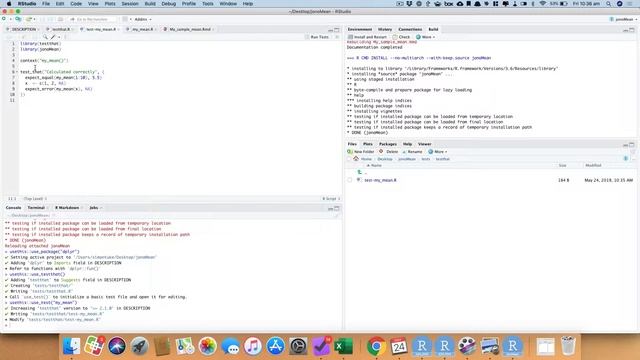Open the code tools wand dropdown arrow
The height and width of the screenshot is (360, 640).
59,37
